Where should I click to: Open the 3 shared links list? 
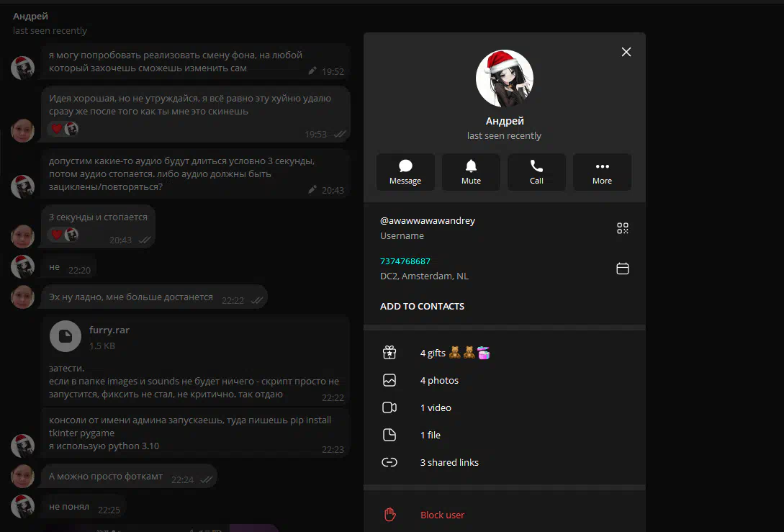[x=449, y=462]
